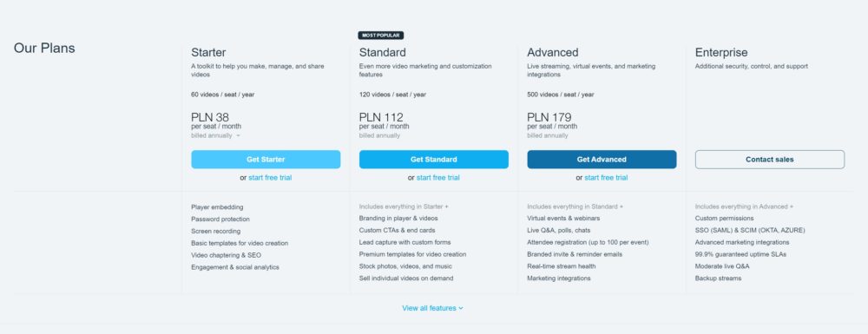
Task: Click Contact sales for Enterprise plan
Action: 769,160
